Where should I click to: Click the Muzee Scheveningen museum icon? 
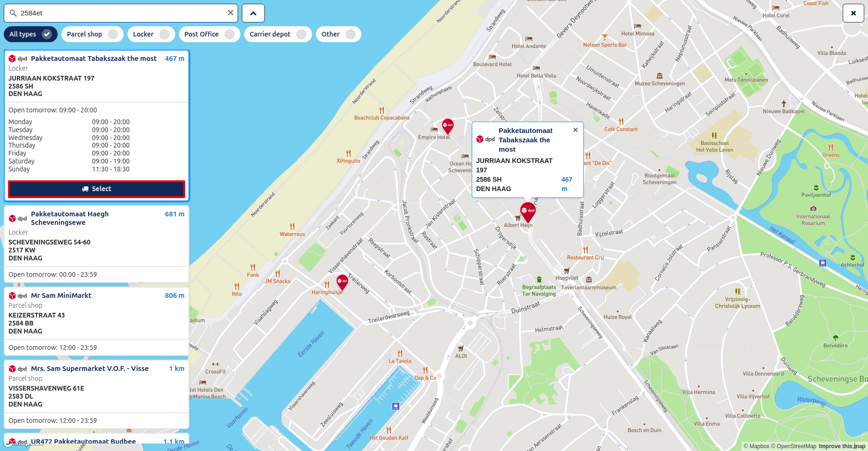click(x=659, y=76)
